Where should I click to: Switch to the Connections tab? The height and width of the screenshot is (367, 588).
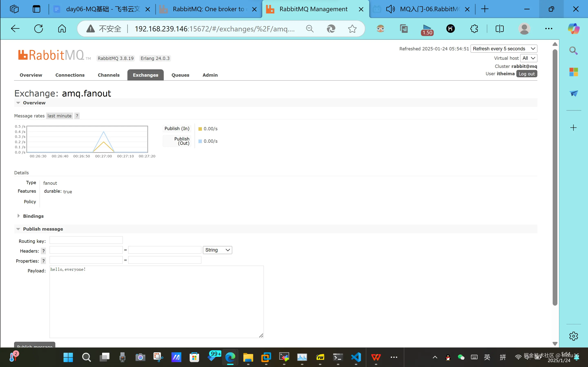[70, 75]
